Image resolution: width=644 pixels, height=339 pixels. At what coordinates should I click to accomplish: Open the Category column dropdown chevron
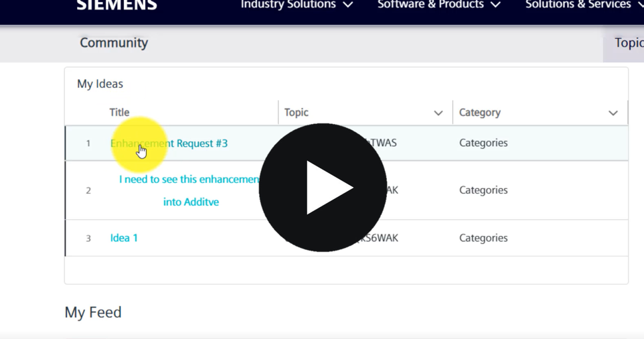pyautogui.click(x=613, y=113)
